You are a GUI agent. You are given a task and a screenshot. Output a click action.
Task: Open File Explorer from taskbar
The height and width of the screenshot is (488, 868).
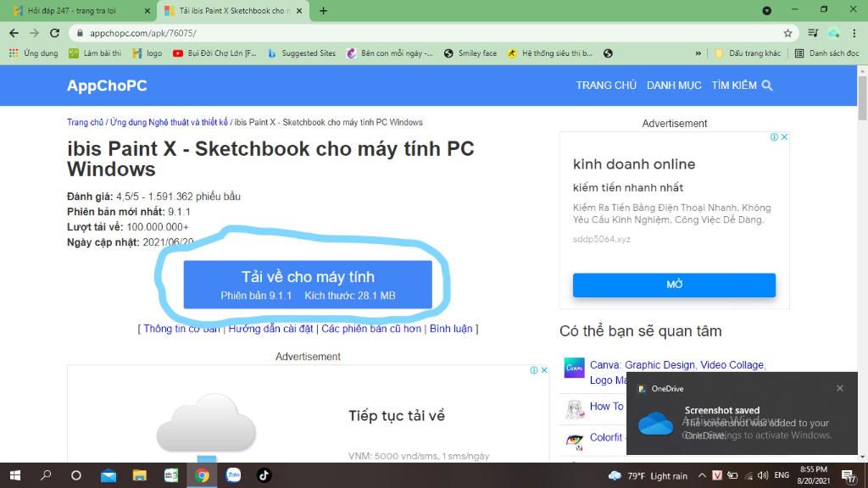pos(140,475)
